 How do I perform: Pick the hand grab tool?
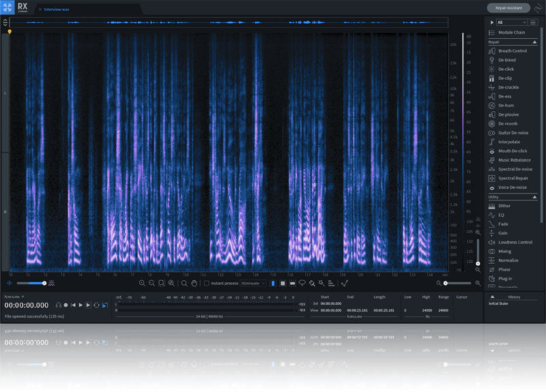point(194,283)
